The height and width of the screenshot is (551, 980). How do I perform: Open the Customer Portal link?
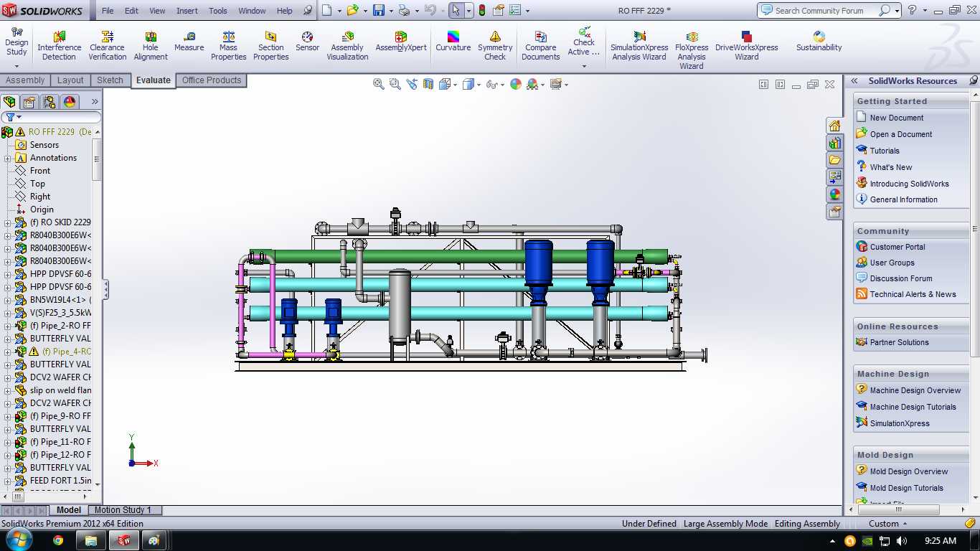pos(897,247)
